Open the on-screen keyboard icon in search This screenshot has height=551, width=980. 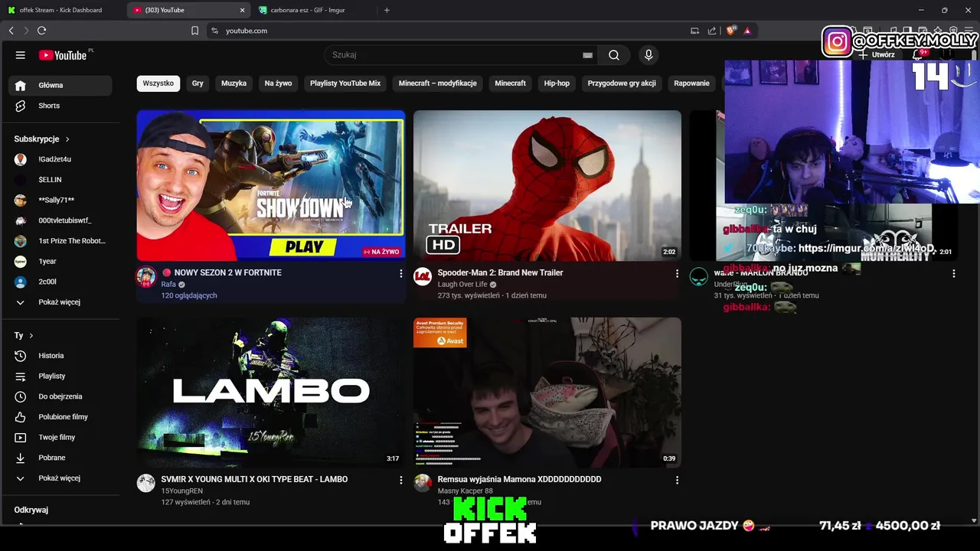click(x=587, y=55)
